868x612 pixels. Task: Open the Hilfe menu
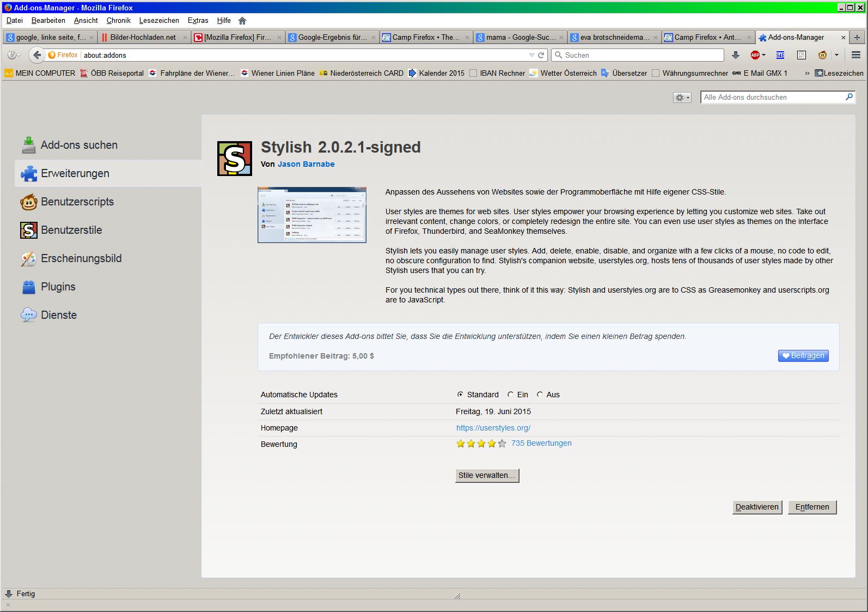tap(224, 21)
